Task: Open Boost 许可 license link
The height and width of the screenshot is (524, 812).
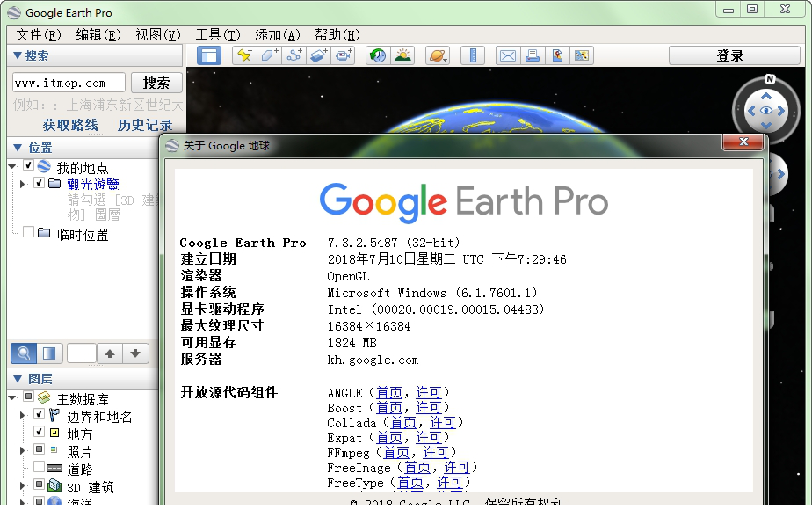Action: 429,408
